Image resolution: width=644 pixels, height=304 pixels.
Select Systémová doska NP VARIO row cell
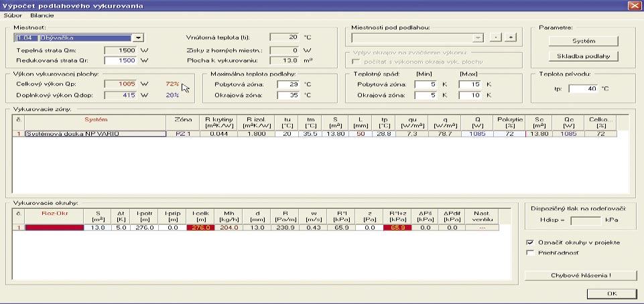[x=95, y=134]
